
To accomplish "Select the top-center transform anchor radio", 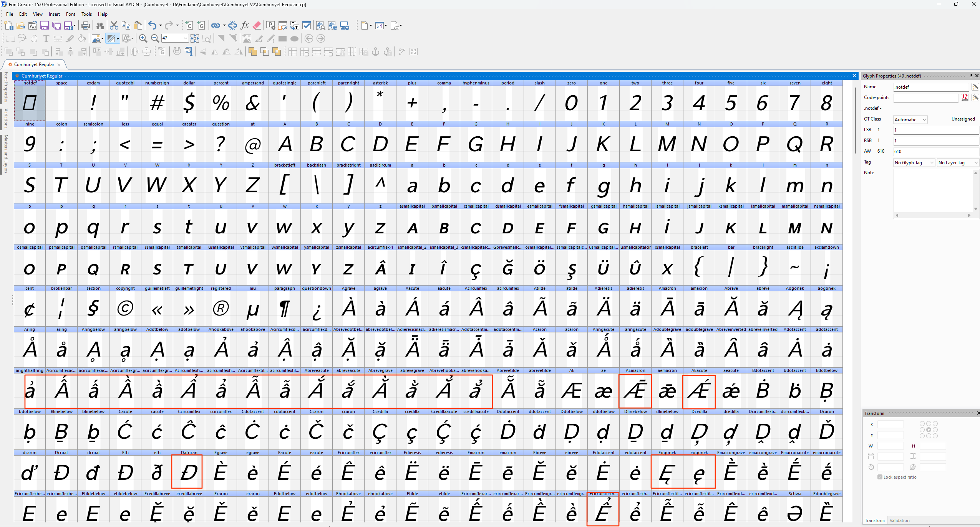I will click(929, 424).
